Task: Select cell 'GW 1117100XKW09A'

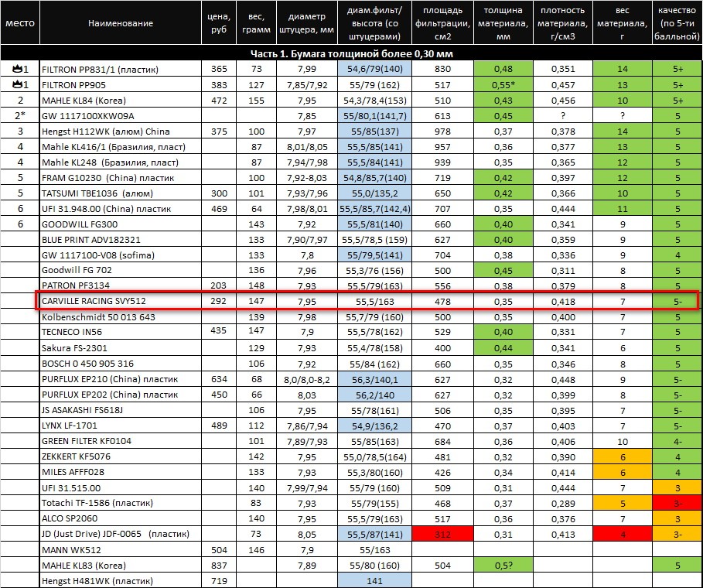Action: pos(121,116)
